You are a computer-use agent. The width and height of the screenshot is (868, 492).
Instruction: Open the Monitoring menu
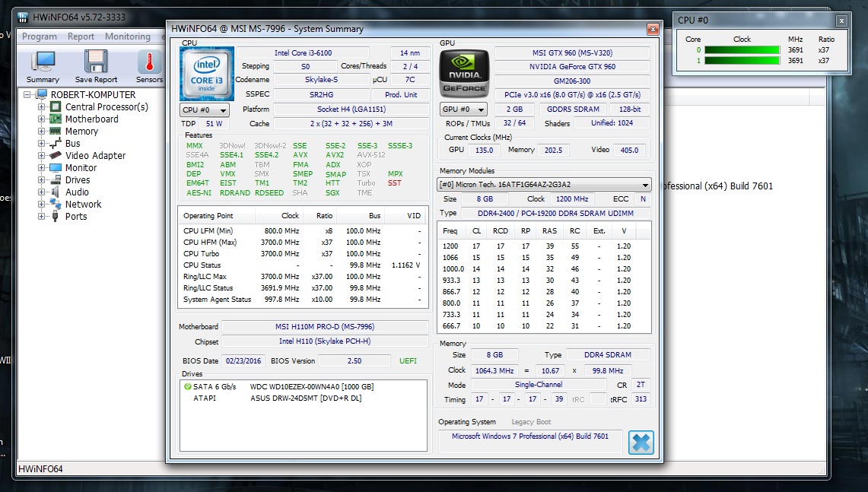click(127, 37)
